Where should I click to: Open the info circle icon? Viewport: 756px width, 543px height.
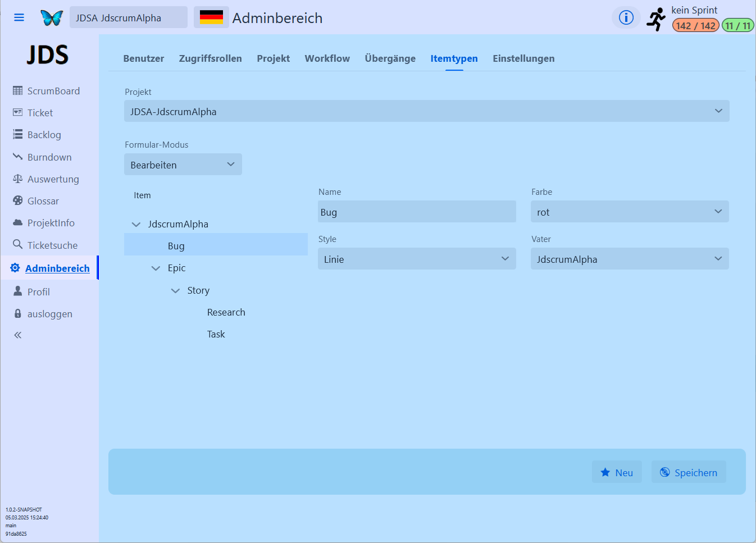[x=626, y=17]
